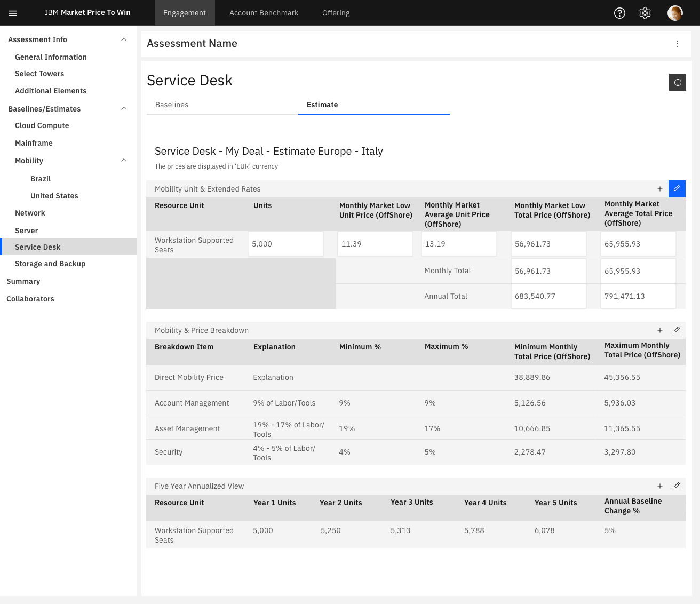Go to the Offering tab
Viewport: 700px width, 604px height.
pyautogui.click(x=336, y=13)
